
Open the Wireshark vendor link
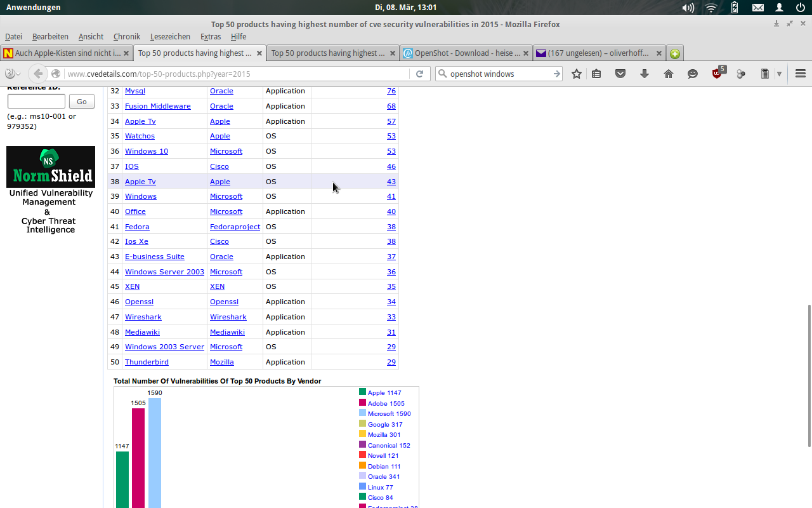[x=228, y=317]
